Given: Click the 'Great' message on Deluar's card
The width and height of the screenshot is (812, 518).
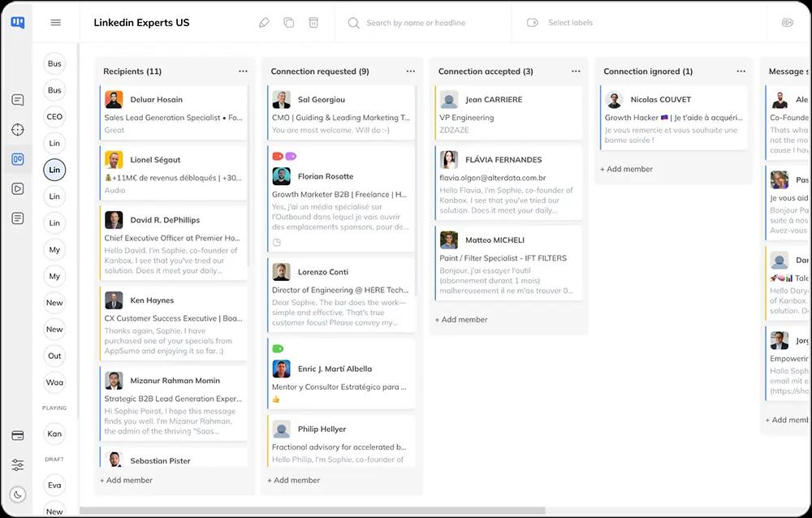Looking at the screenshot, I should pos(114,130).
